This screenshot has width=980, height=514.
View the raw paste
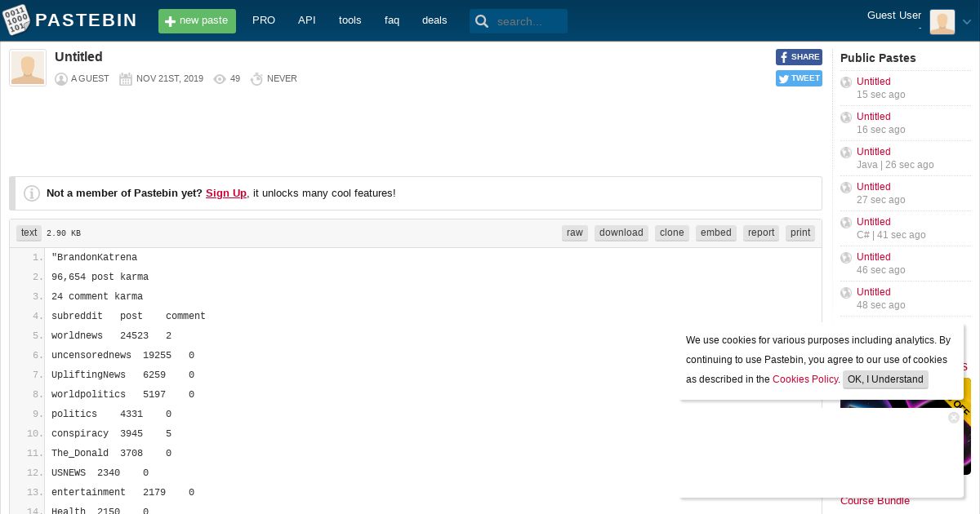(575, 233)
